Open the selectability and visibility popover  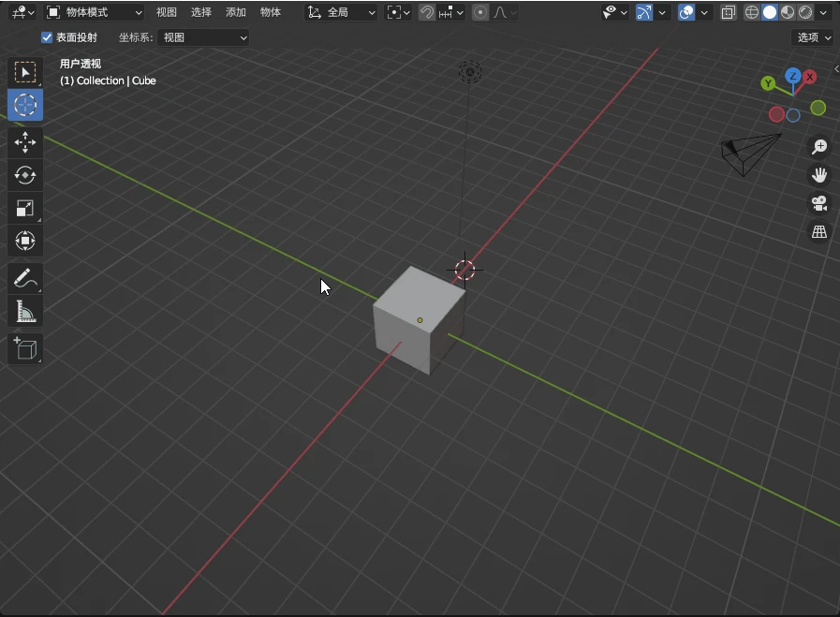click(x=614, y=12)
